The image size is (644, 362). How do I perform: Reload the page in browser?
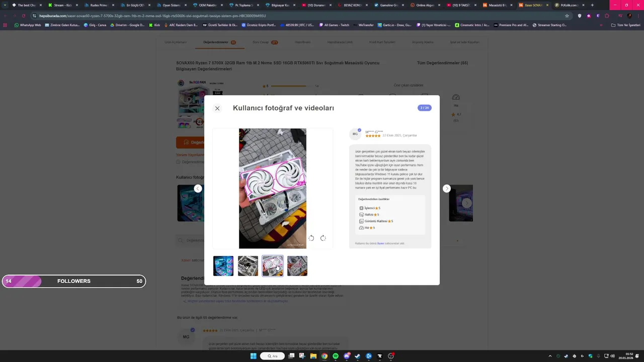[23, 16]
